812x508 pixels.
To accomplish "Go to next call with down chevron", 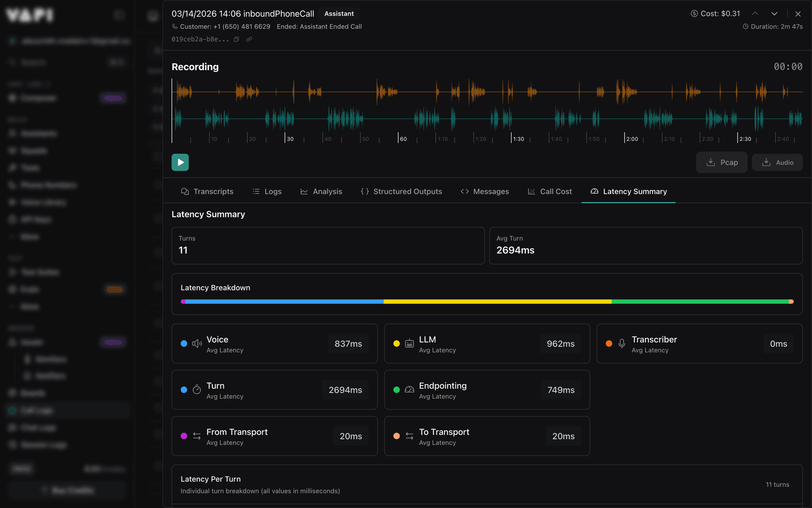I will click(774, 14).
